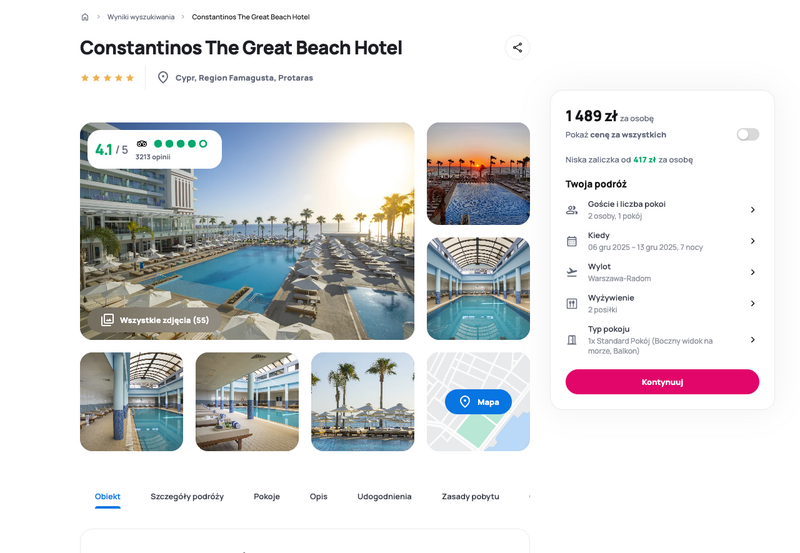Click the calendar icon beside Kiedy
The height and width of the screenshot is (553, 800).
[x=571, y=241]
